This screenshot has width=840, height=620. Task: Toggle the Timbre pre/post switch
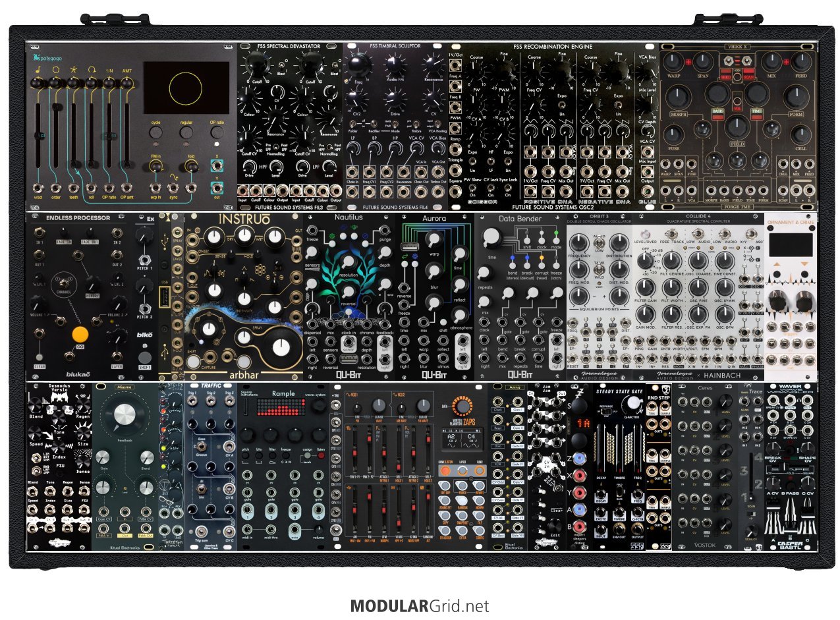tap(416, 123)
